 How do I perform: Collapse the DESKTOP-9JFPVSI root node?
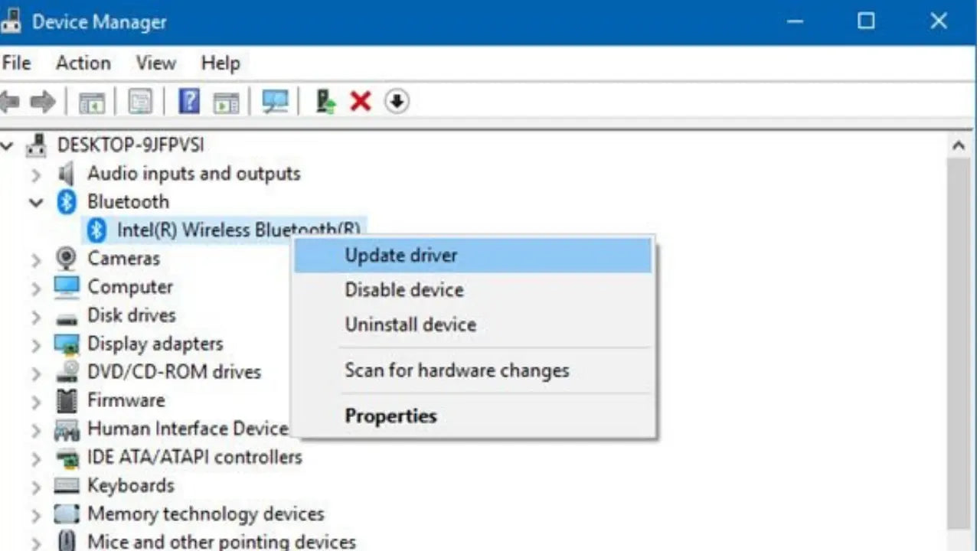[x=7, y=145]
